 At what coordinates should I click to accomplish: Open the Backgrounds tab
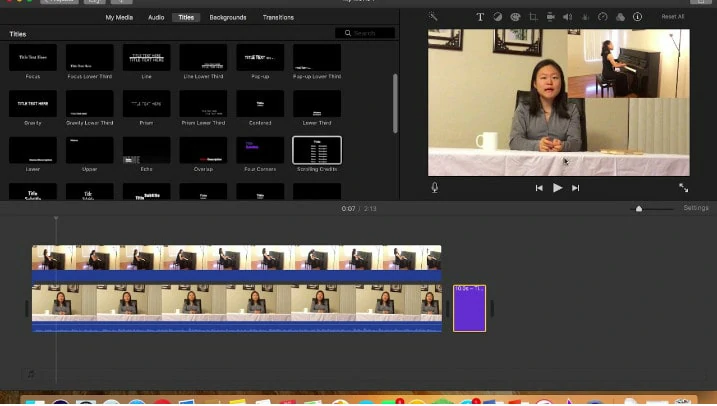pyautogui.click(x=228, y=17)
